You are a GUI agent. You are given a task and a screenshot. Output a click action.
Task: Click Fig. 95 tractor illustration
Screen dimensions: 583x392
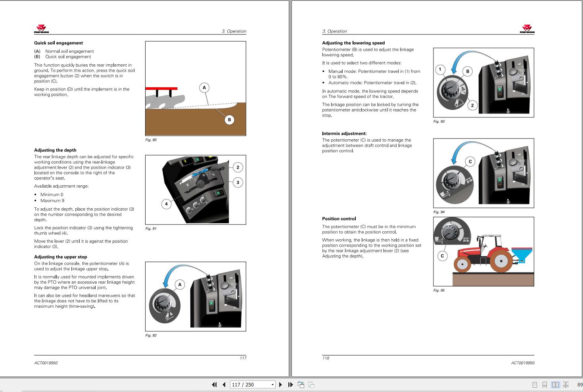483,251
